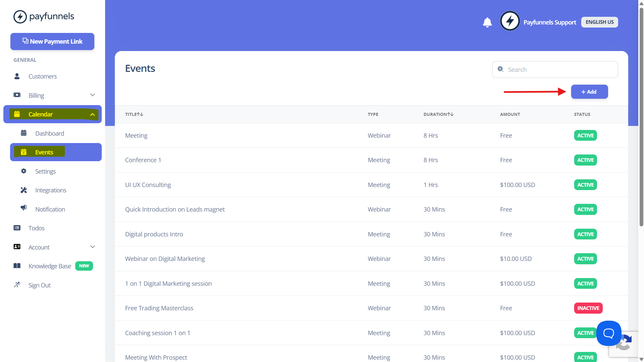Click the Payfunnels Support profile avatar
644x362 pixels.
510,21
